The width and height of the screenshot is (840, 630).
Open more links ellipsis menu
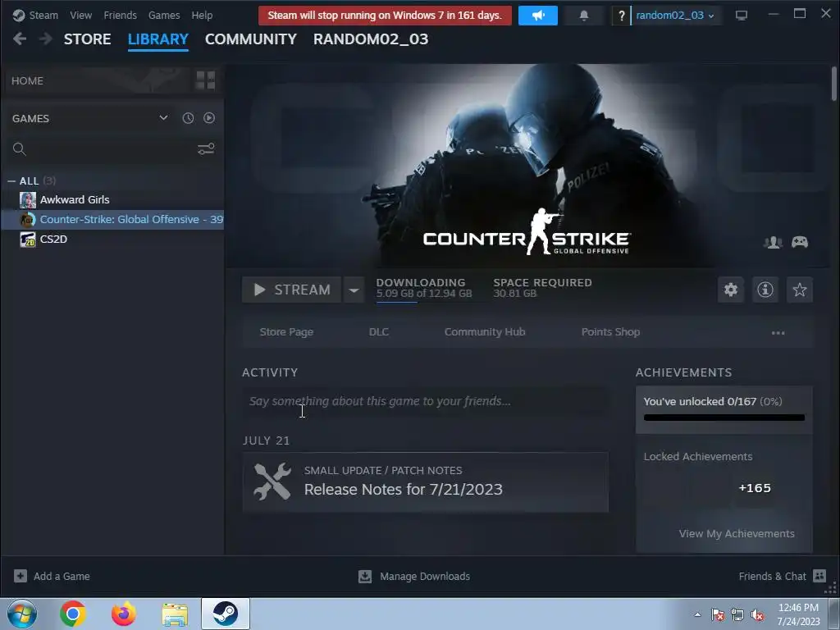coord(778,333)
